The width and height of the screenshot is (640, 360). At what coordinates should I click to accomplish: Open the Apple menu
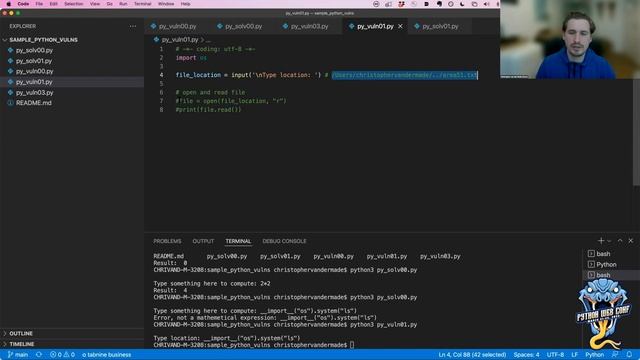tap(9, 4)
